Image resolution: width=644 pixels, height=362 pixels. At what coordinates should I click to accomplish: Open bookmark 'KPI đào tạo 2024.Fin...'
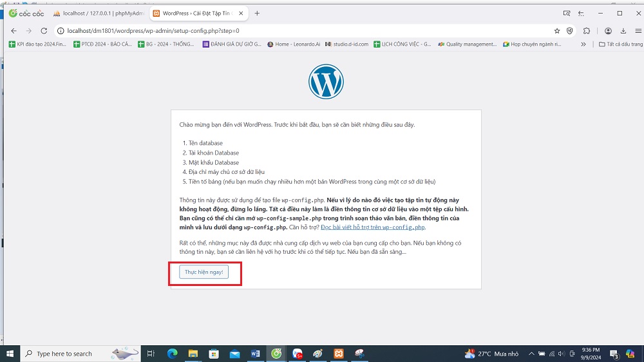click(x=37, y=44)
